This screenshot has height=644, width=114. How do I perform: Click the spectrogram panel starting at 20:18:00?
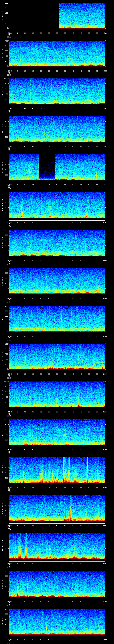coord(57,546)
